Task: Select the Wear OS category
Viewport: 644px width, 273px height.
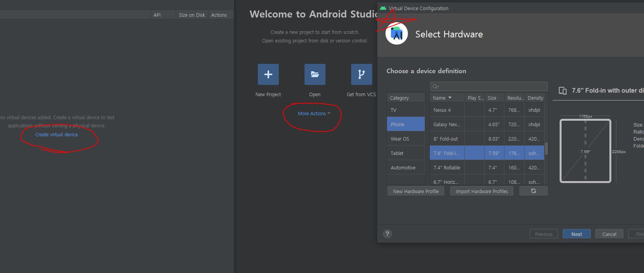Action: (x=406, y=139)
